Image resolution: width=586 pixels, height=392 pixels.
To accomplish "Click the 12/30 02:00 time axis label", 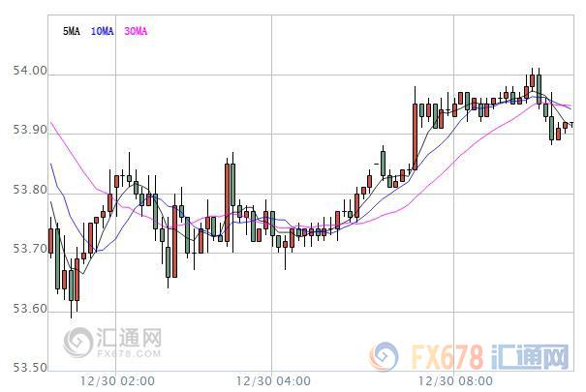I will (x=117, y=381).
